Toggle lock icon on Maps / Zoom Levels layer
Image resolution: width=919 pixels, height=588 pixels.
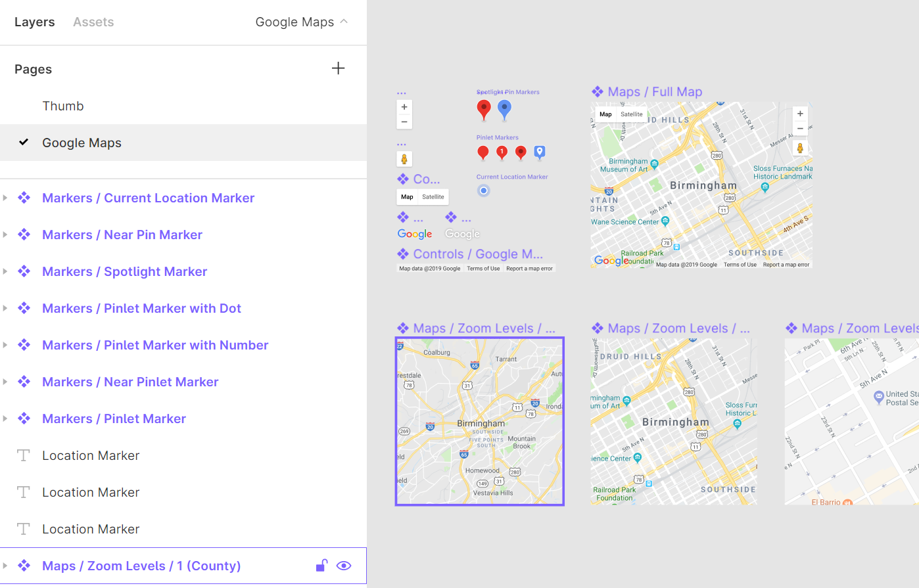coord(321,566)
